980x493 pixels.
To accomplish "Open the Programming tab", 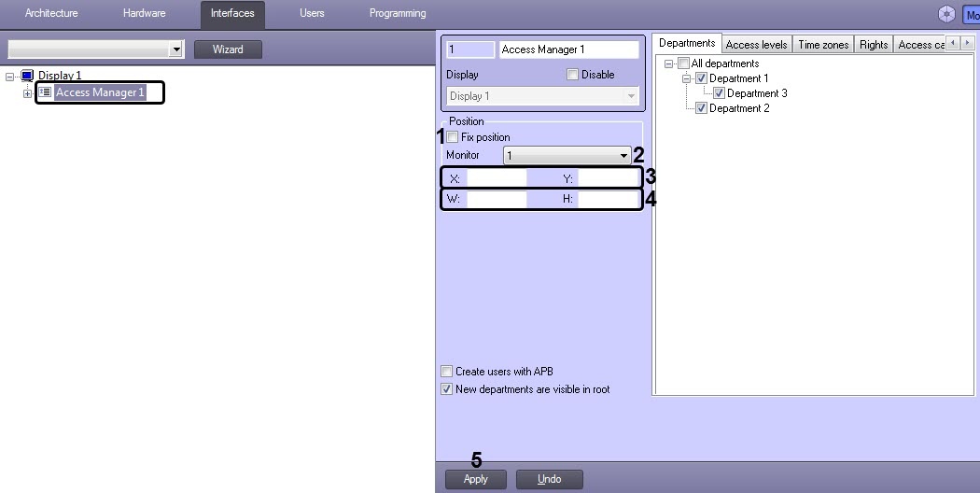I will pyautogui.click(x=398, y=13).
